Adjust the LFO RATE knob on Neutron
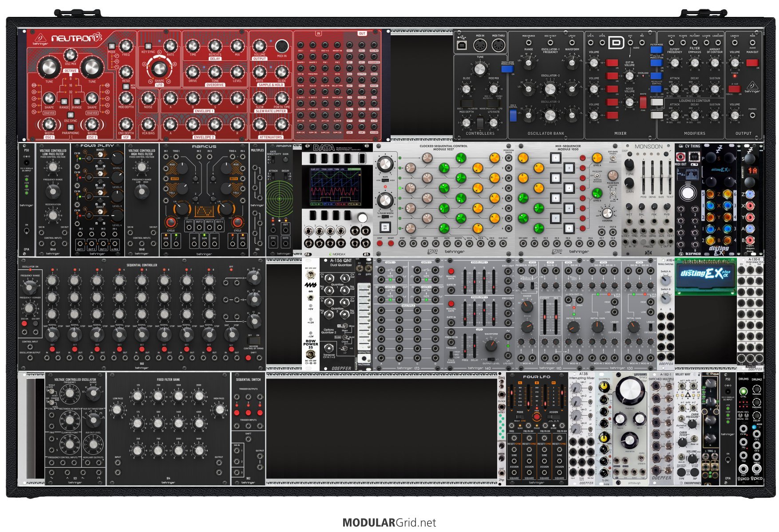This screenshot has width=779, height=532. (x=170, y=45)
